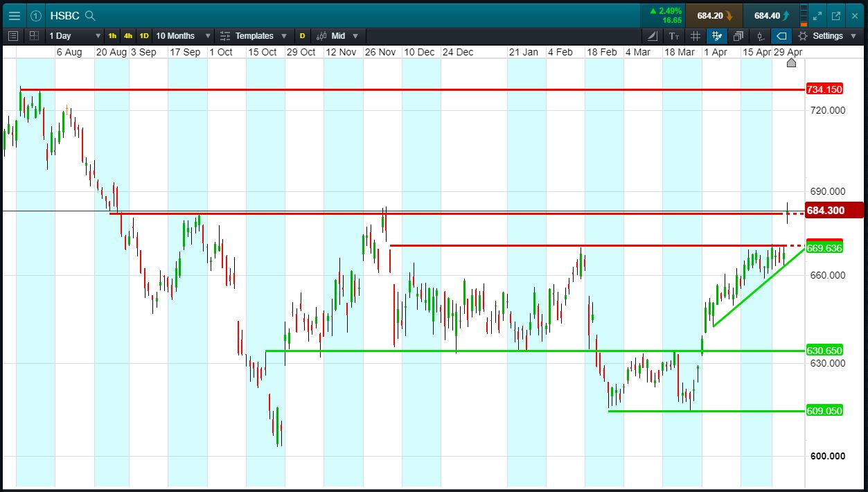This screenshot has width=868, height=492.
Task: Select the drawing tools triangle icon
Action: tap(653, 35)
